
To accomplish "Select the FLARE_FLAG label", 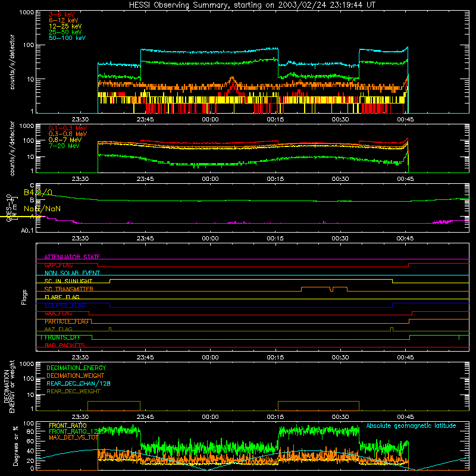I will [62, 297].
